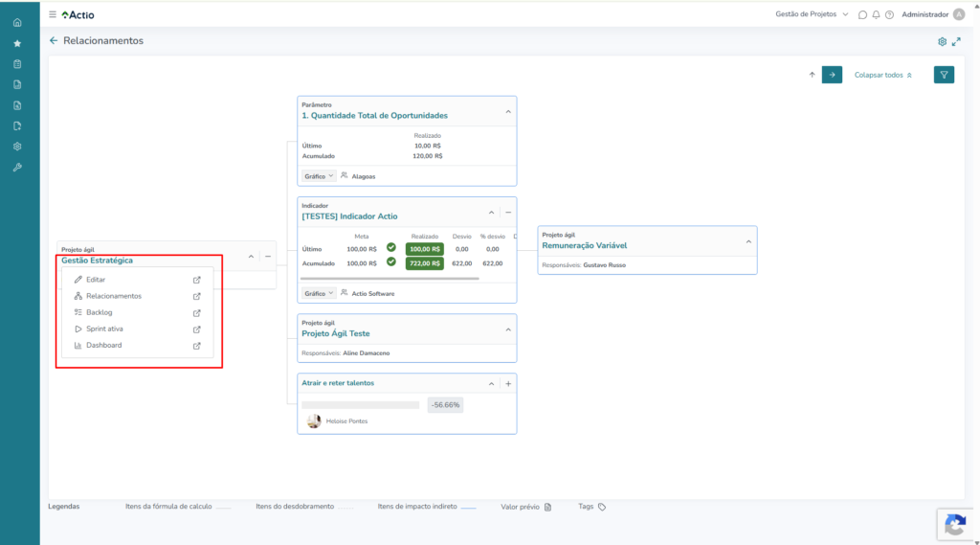Go back using the arrow beside Relacionamentos

[x=54, y=40]
